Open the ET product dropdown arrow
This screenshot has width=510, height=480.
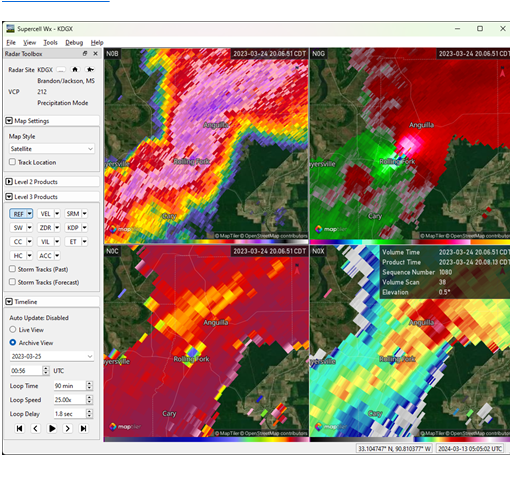point(85,242)
